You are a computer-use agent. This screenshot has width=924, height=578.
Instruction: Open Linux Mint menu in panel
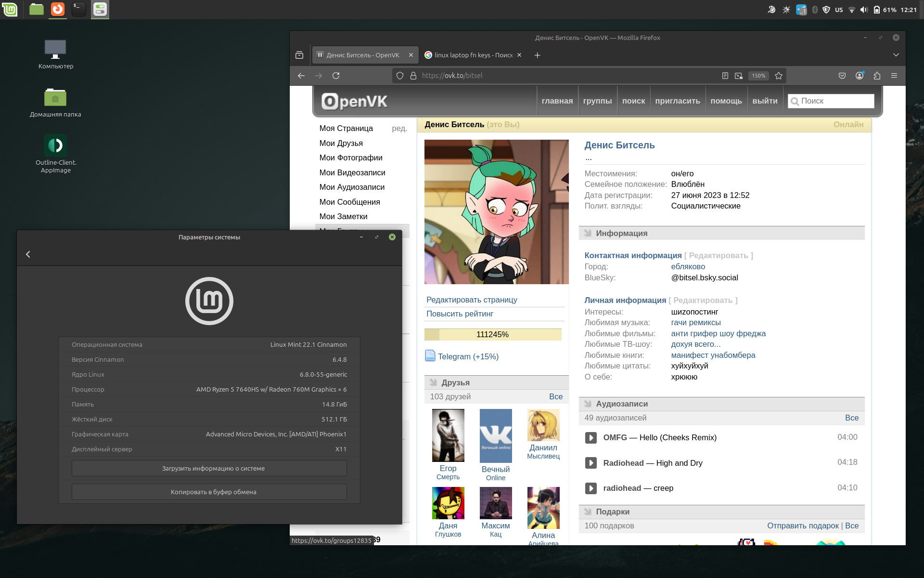pos(10,9)
